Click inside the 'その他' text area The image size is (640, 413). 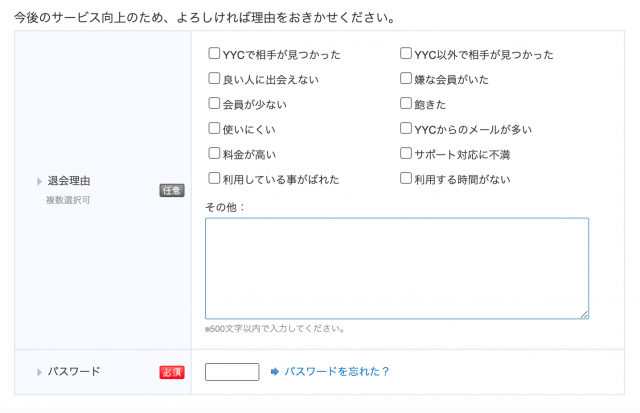pyautogui.click(x=396, y=268)
